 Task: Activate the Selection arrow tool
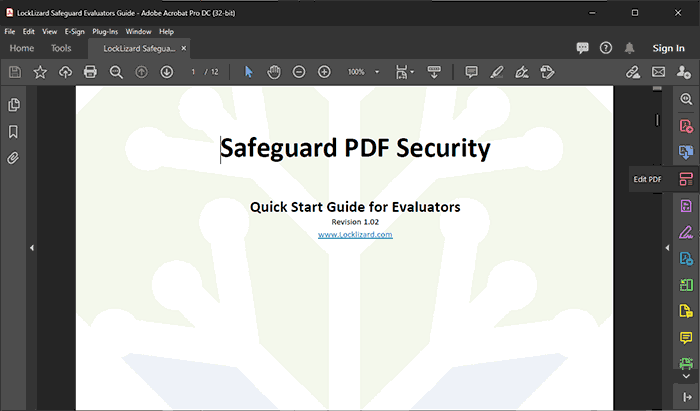249,72
